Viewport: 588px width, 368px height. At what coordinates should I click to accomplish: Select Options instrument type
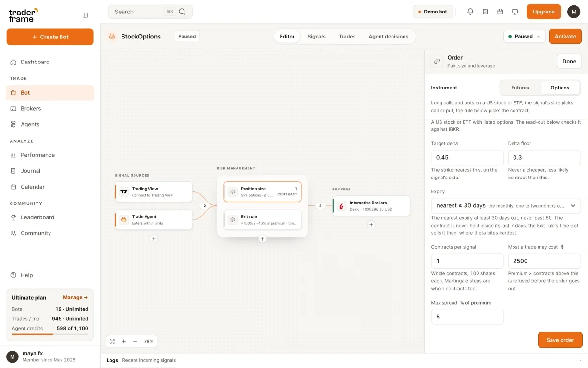coord(560,88)
